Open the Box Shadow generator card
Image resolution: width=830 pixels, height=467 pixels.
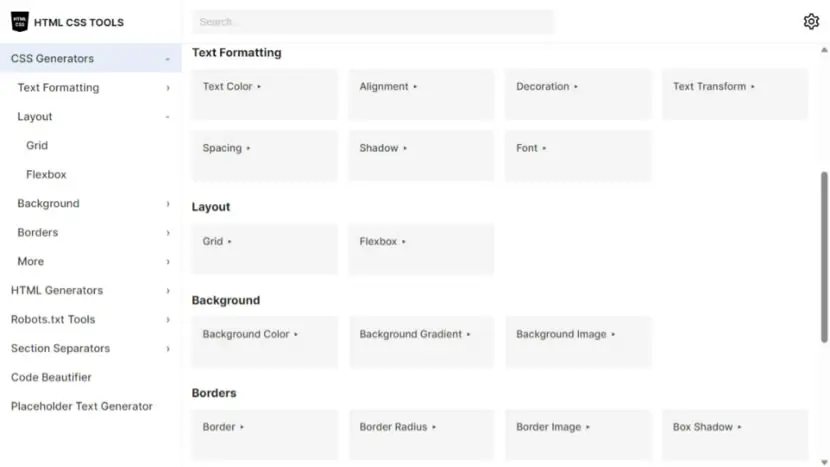[x=735, y=435]
